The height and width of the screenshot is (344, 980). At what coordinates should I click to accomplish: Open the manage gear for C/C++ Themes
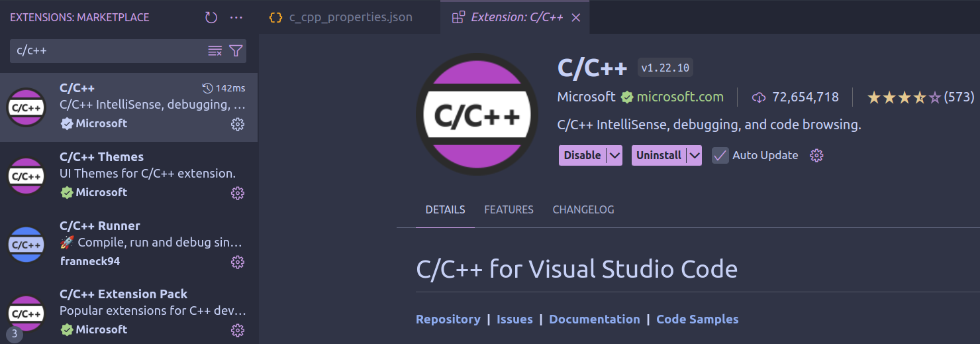pos(238,193)
